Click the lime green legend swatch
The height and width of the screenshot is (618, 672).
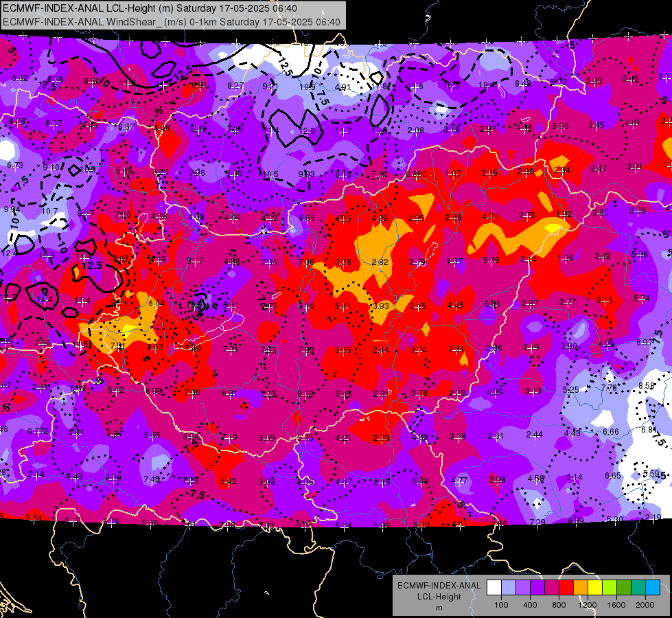(610, 588)
